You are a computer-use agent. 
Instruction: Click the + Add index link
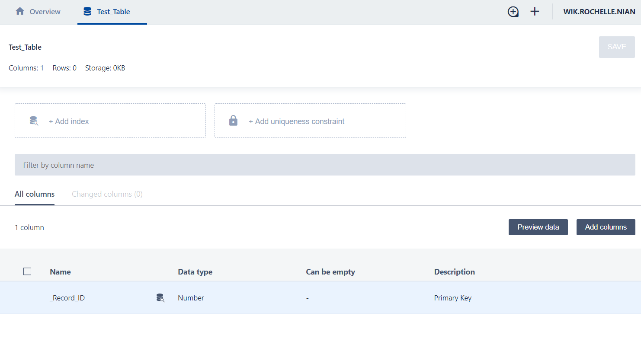click(69, 121)
